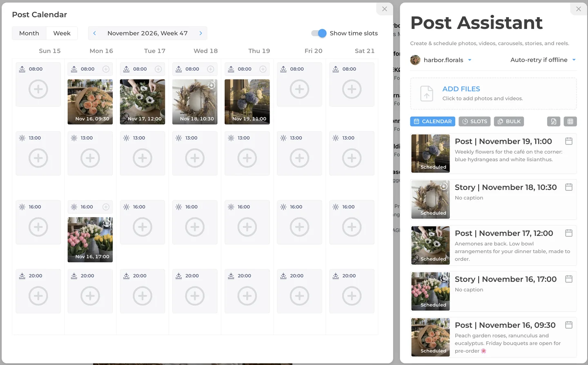Viewport: 588px width, 365px height.
Task: Go to next week arrow
Action: coord(200,33)
